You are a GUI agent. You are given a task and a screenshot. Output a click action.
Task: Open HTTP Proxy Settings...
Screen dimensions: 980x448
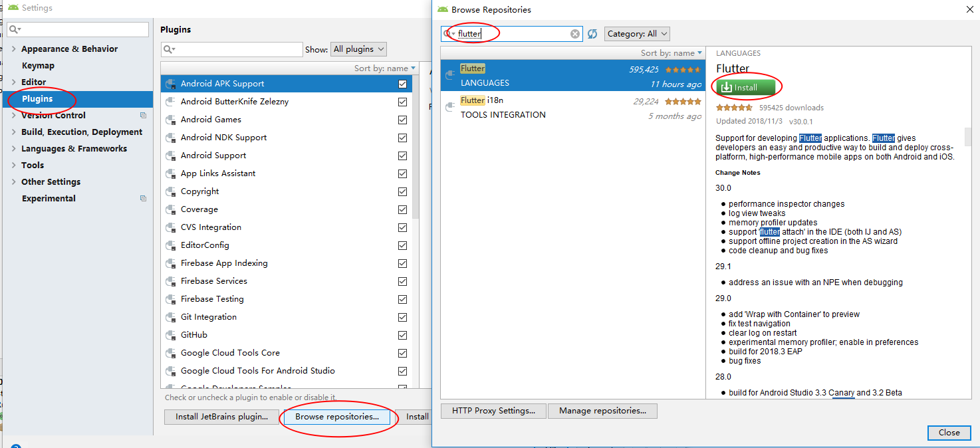click(x=493, y=411)
